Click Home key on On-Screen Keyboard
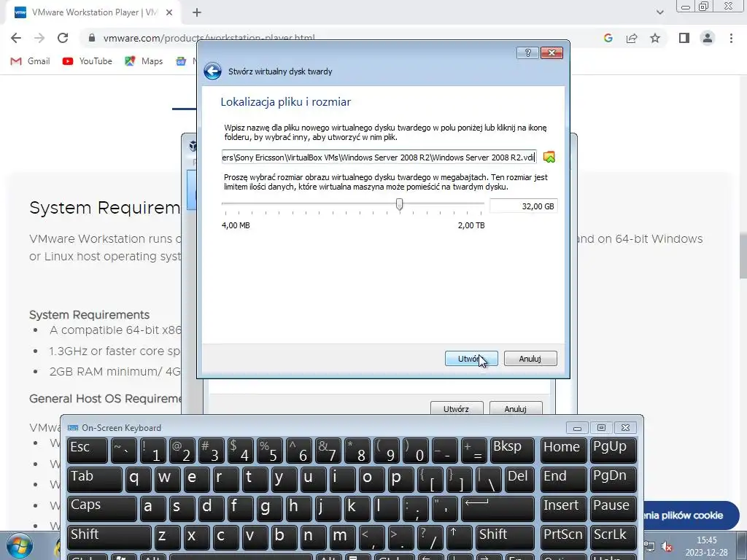747x560 pixels. 564,451
